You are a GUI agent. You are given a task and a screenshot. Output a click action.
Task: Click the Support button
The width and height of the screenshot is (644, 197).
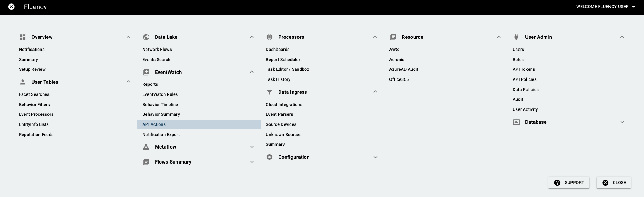tap(569, 183)
